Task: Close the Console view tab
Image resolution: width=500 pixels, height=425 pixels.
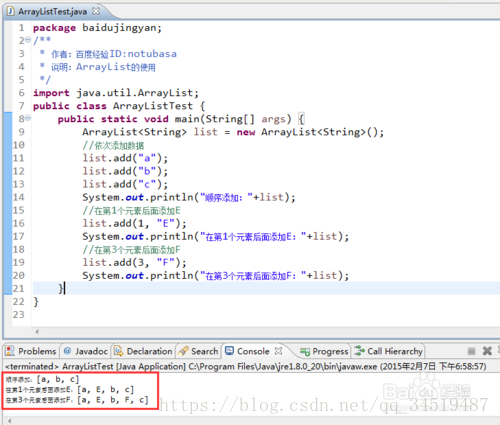Action: coord(278,351)
